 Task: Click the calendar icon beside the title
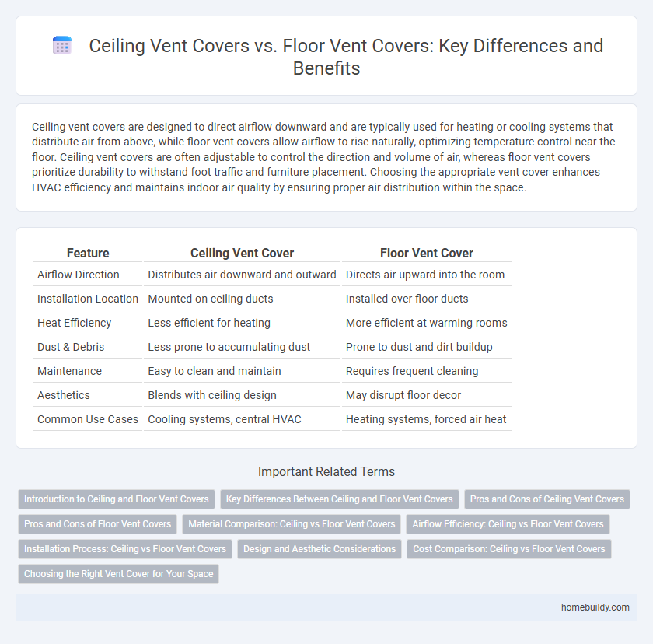pos(61,45)
